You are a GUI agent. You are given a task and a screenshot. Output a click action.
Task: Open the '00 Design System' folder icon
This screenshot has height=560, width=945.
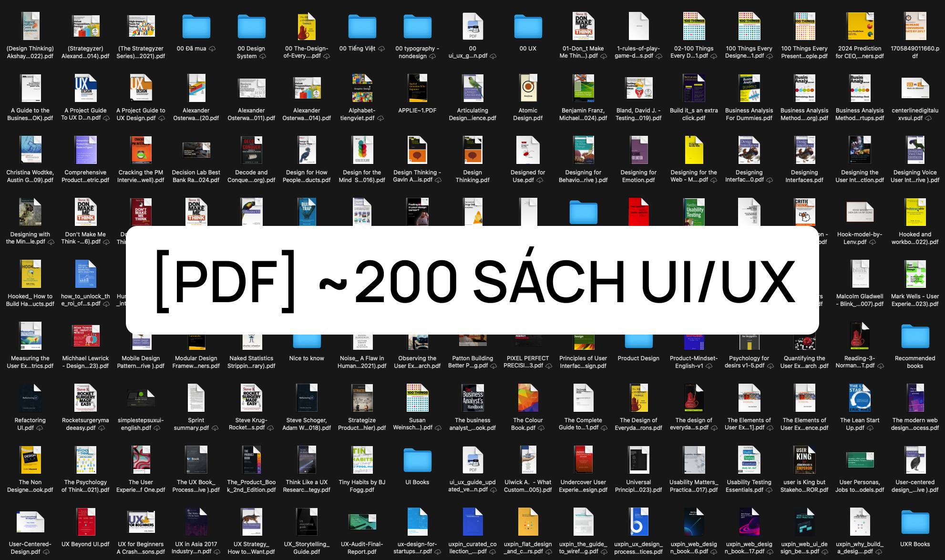(x=252, y=26)
